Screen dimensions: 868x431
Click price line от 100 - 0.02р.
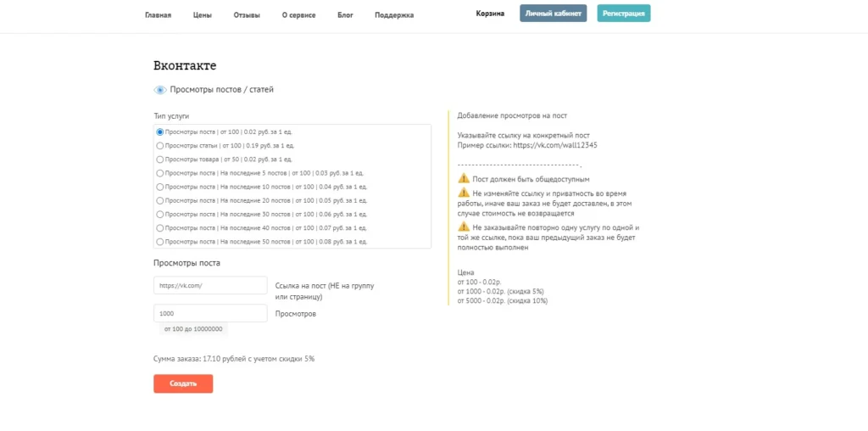[x=481, y=282]
